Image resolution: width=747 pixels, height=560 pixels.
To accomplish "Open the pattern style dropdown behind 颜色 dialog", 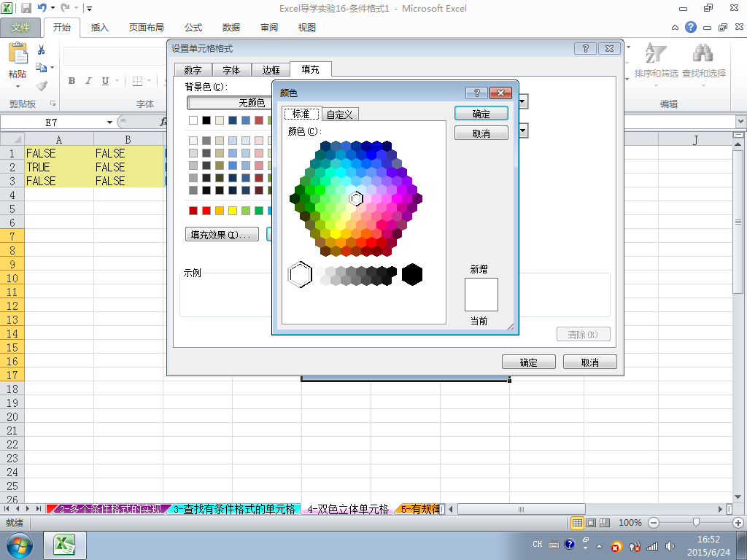I will click(x=523, y=130).
